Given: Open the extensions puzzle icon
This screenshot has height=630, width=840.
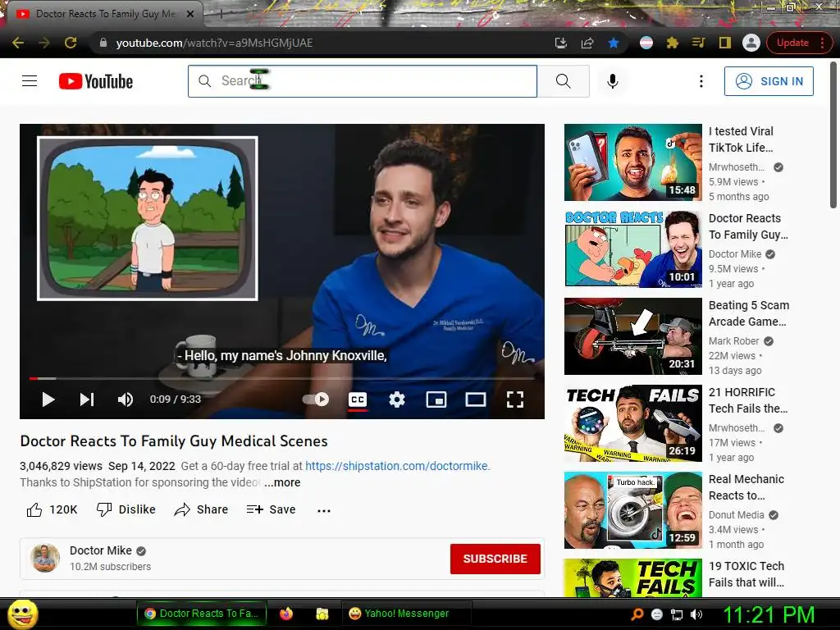Looking at the screenshot, I should click(673, 43).
